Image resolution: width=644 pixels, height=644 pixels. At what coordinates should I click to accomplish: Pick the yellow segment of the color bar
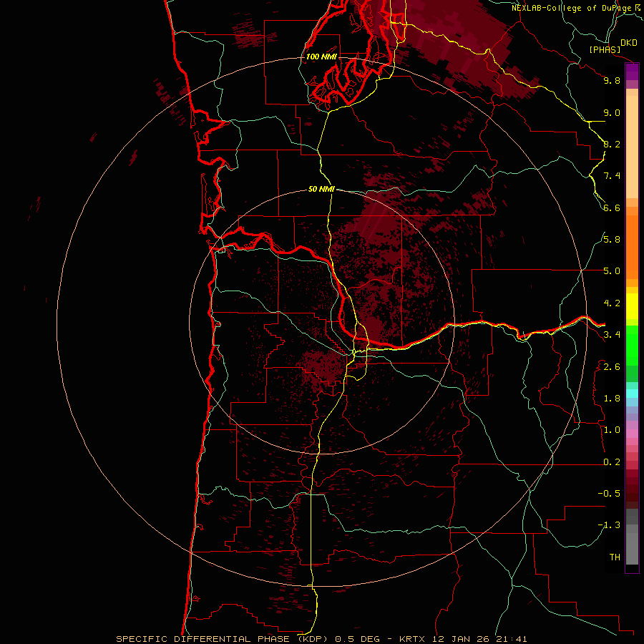point(632,306)
